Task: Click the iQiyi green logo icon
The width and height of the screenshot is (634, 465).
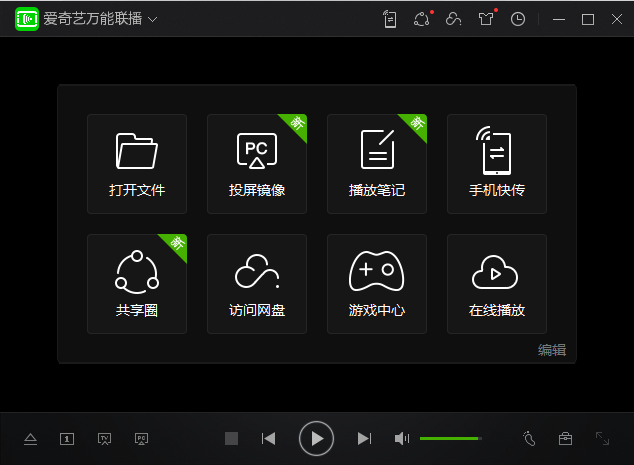Action: tap(27, 19)
